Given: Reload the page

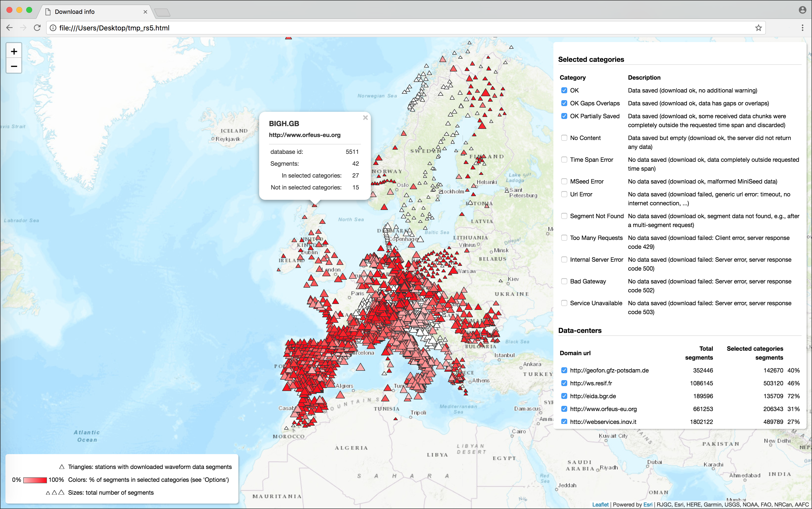Looking at the screenshot, I should [37, 28].
